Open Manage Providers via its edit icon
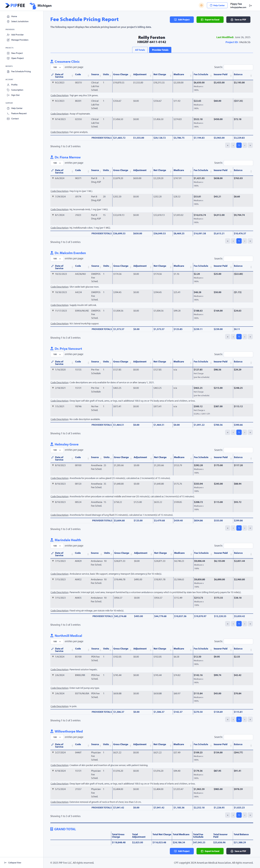Screen dimensions: 260x868 (x=8, y=40)
